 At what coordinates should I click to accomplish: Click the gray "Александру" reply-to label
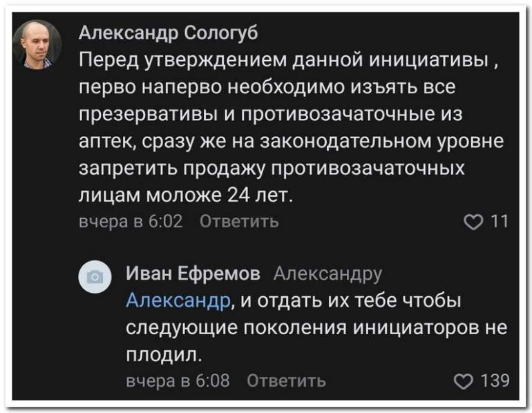pos(327,274)
